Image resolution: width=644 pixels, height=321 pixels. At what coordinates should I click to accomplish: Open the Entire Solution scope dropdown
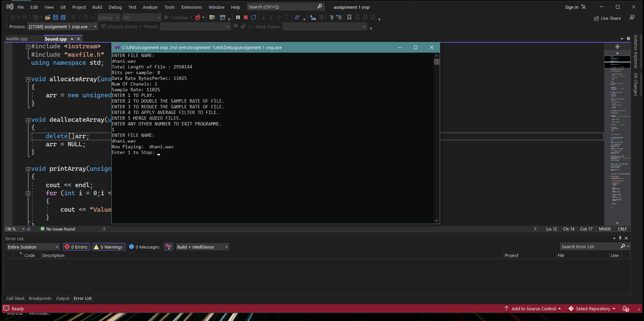(33, 247)
